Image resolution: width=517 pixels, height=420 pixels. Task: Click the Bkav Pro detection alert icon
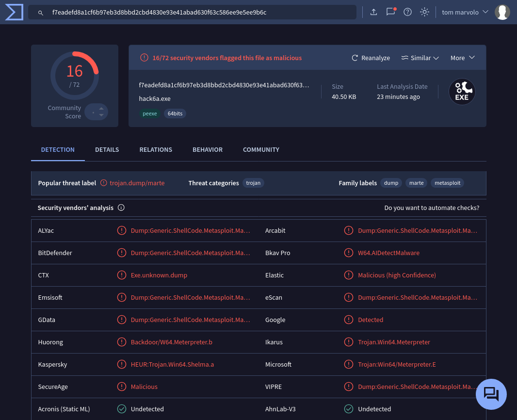point(349,253)
